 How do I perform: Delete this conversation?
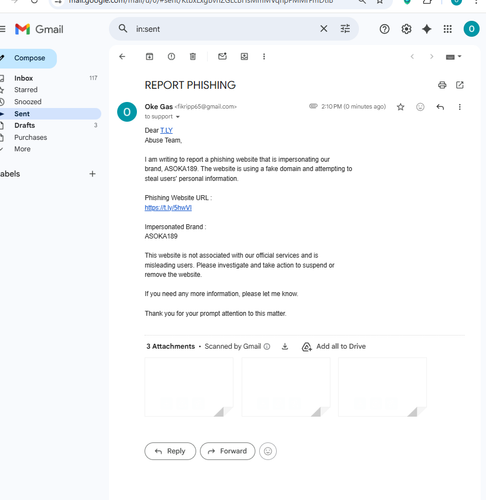[193, 57]
